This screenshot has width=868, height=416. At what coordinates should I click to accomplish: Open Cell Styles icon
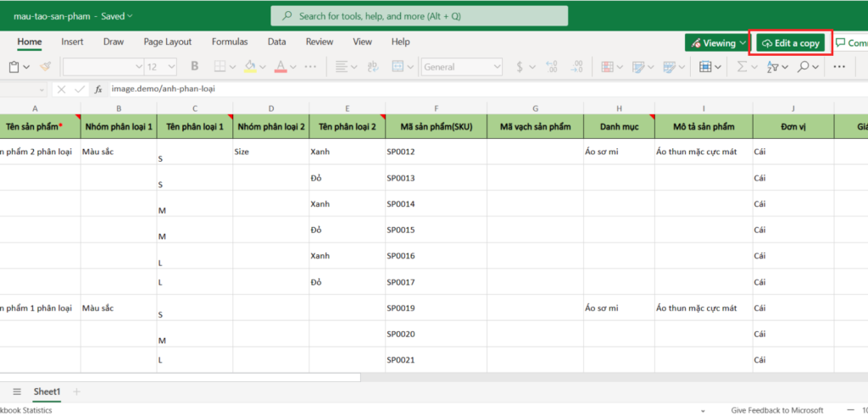[x=670, y=67]
